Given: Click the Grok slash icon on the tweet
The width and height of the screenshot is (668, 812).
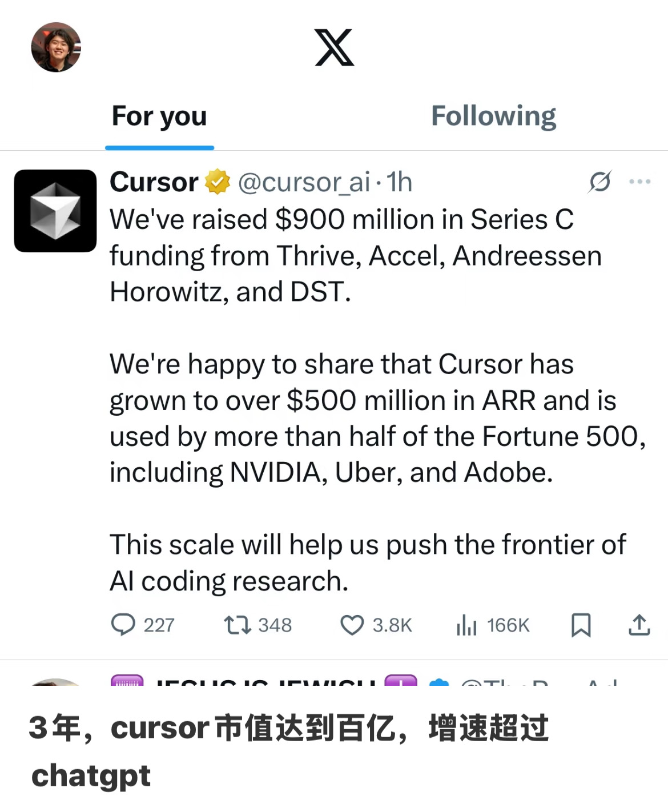Looking at the screenshot, I should [x=600, y=182].
